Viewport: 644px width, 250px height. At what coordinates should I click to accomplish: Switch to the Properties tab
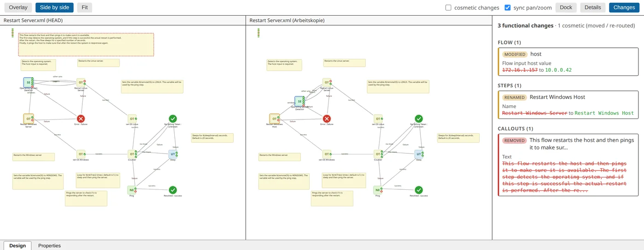click(x=49, y=245)
